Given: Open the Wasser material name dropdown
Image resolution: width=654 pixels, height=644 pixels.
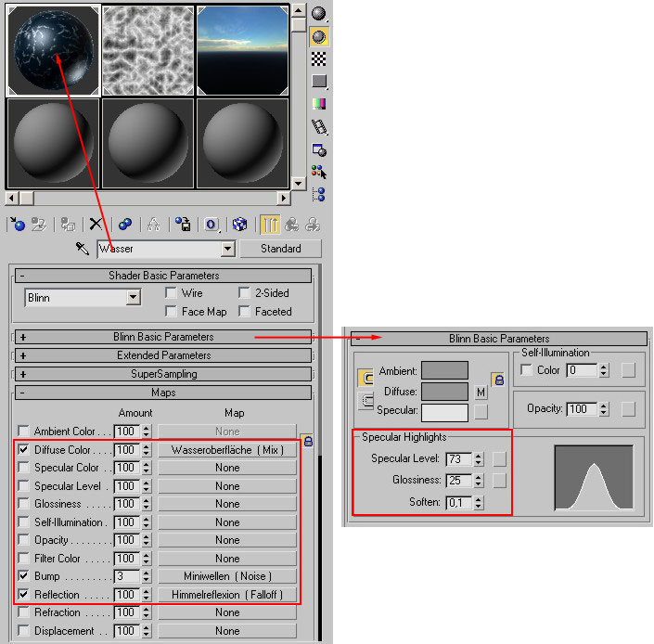Looking at the screenshot, I should coord(227,249).
